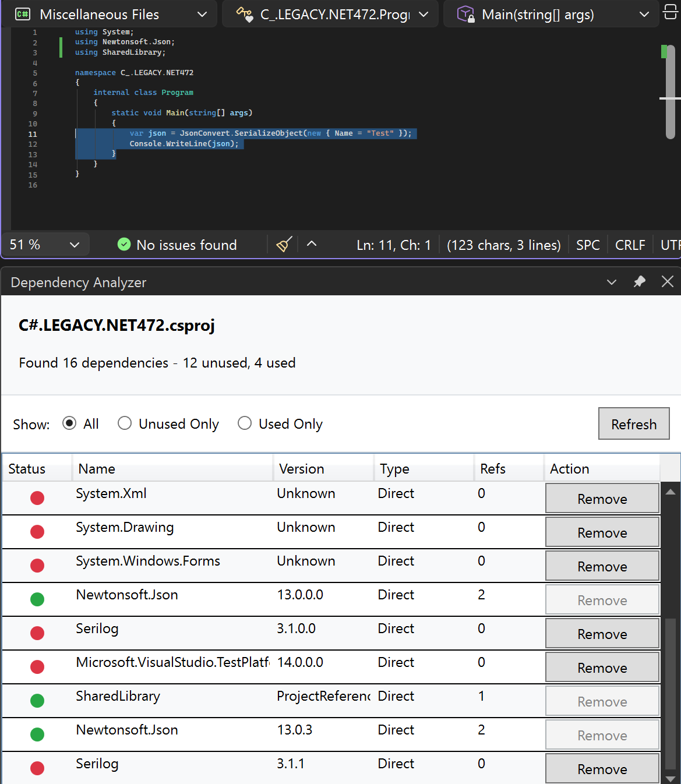The width and height of the screenshot is (681, 784).
Task: Pin the Dependency Analyzer panel
Action: point(639,282)
